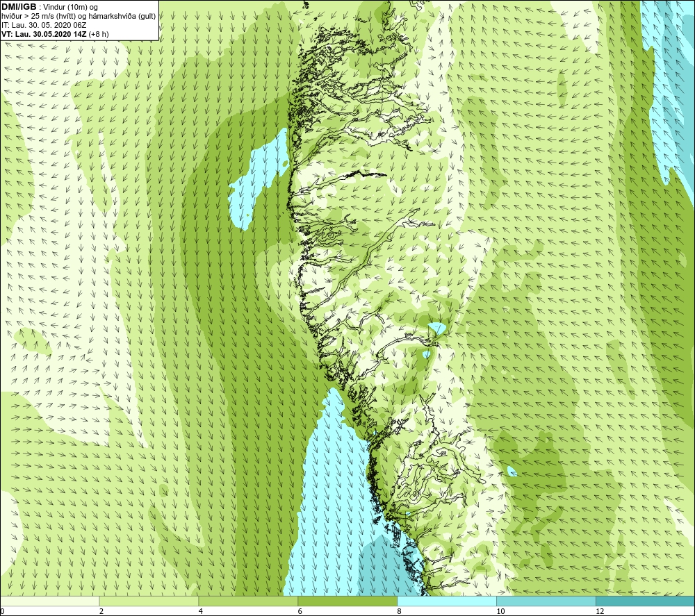
Task: Click the scale label '2'
Action: point(101,611)
